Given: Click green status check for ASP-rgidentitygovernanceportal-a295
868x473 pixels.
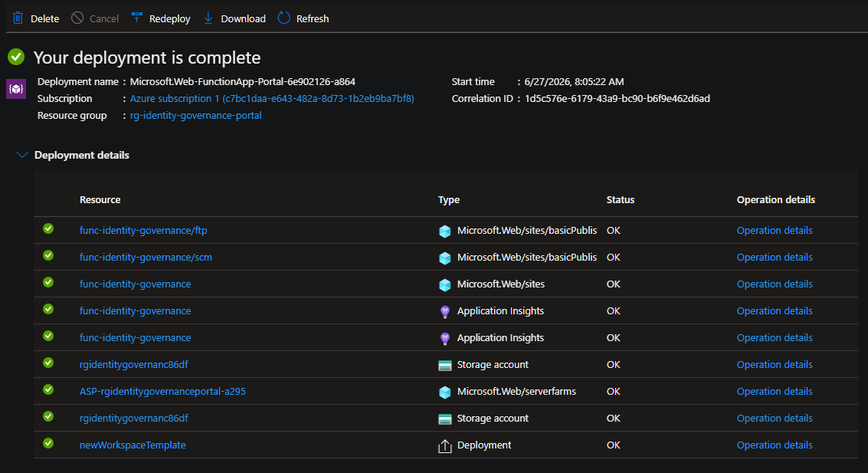Looking at the screenshot, I should (x=49, y=389).
